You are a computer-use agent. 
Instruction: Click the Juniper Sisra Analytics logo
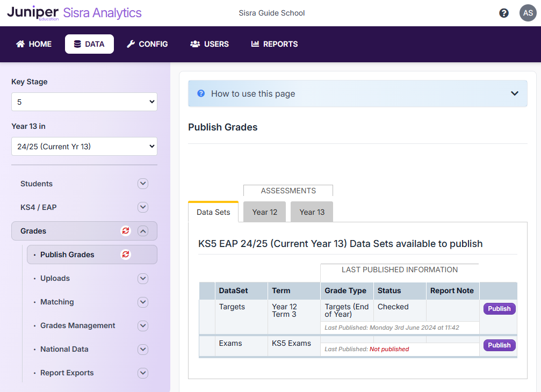(74, 13)
